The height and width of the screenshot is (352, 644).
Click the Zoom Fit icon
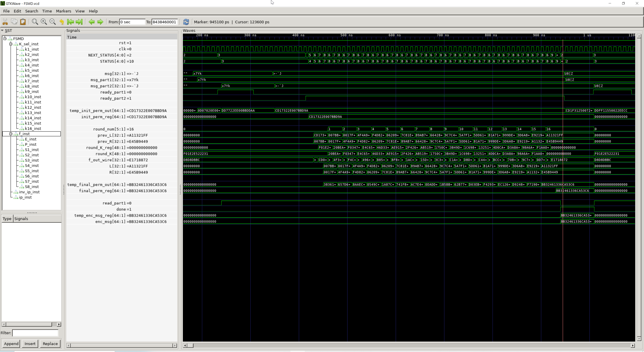35,22
